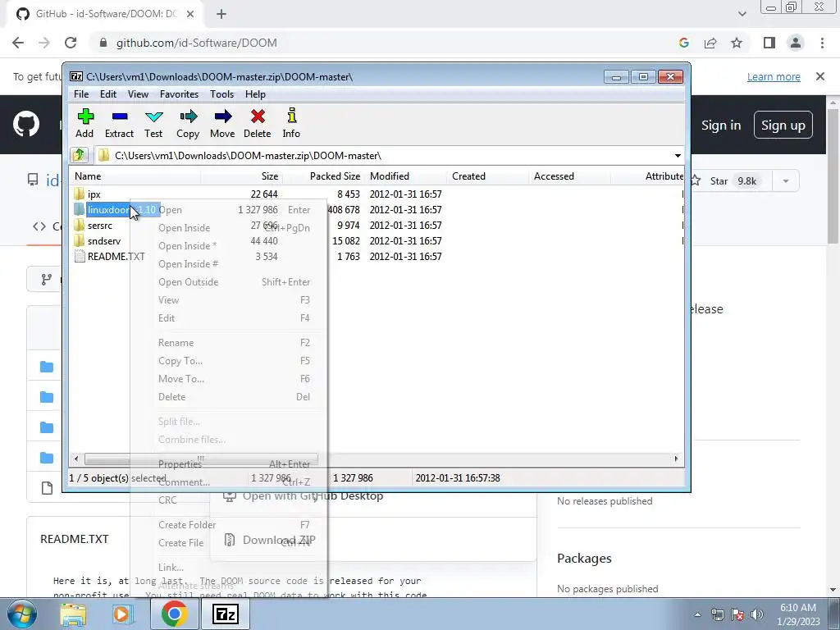Image resolution: width=840 pixels, height=630 pixels.
Task: Click the Chrome address bar URL
Action: 197,43
